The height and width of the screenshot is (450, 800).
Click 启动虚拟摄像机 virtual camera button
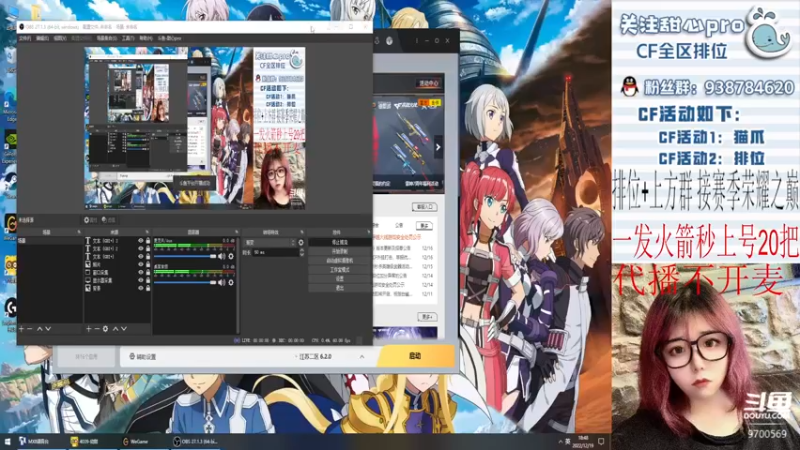pos(340,261)
